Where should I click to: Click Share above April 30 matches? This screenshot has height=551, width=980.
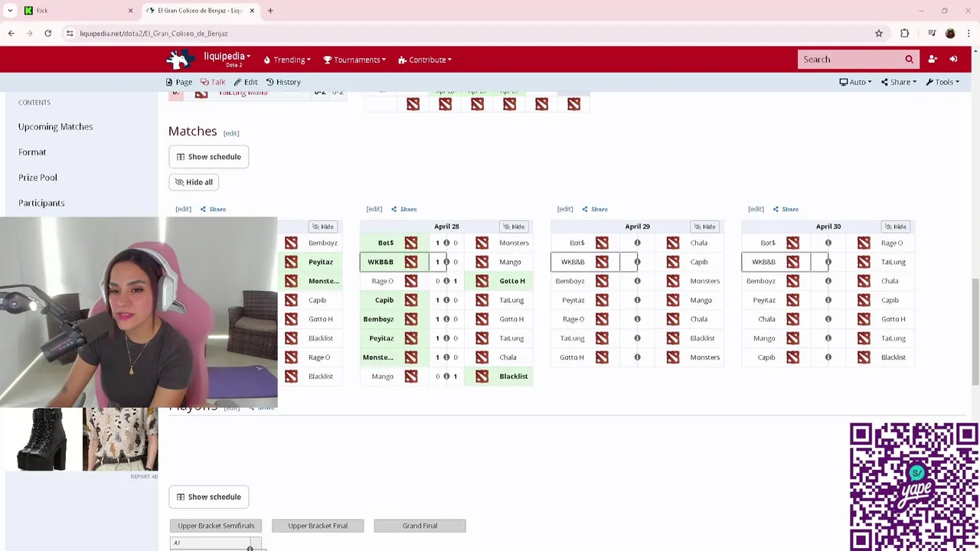(786, 209)
